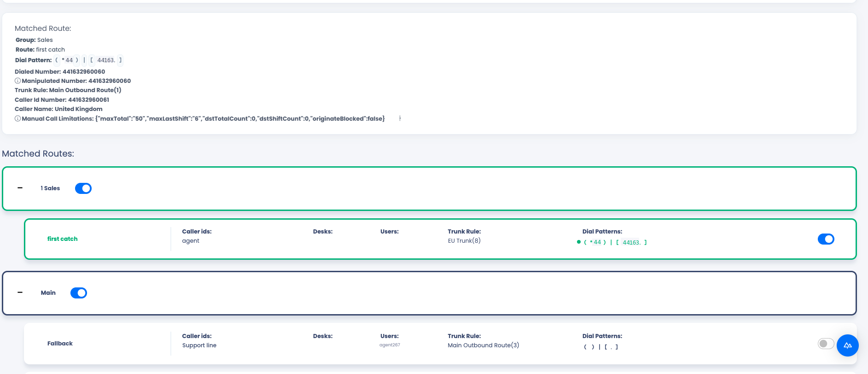
Task: Disable the first catch route toggle
Action: [x=826, y=239]
